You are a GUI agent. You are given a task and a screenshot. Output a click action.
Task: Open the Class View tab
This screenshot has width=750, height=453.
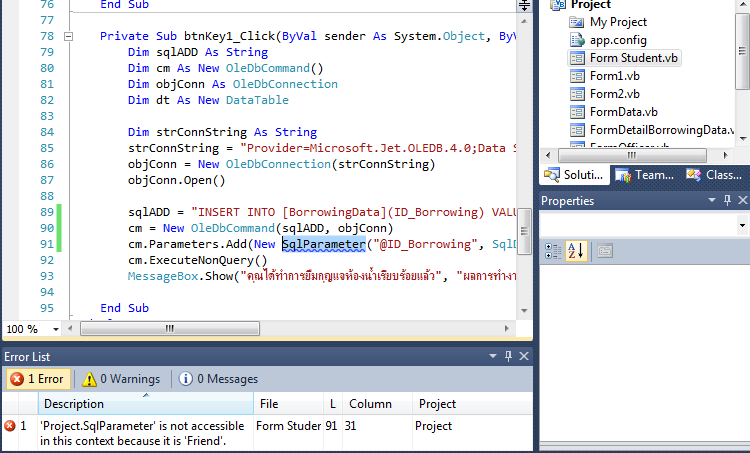pyautogui.click(x=713, y=175)
